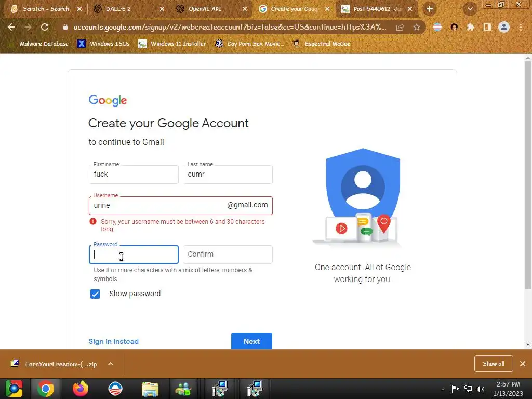The image size is (532, 399).
Task: Click Show all downloads button
Action: click(x=494, y=364)
